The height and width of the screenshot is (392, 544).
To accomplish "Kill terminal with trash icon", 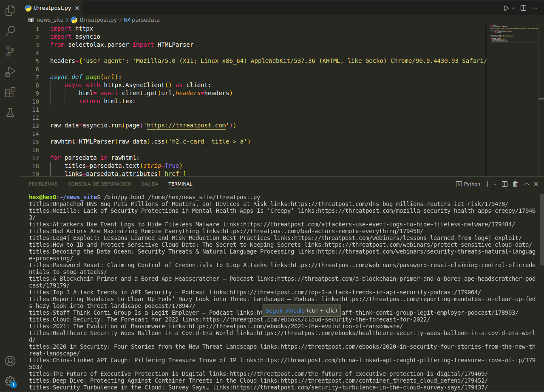I will click(516, 184).
